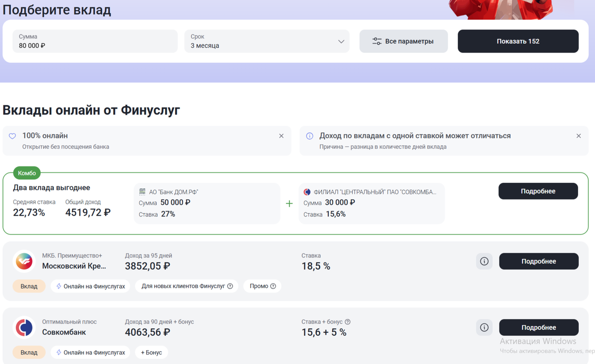Click the Совкомбанк logo in Оптимальный плюс row
The width and height of the screenshot is (595, 364).
[24, 327]
